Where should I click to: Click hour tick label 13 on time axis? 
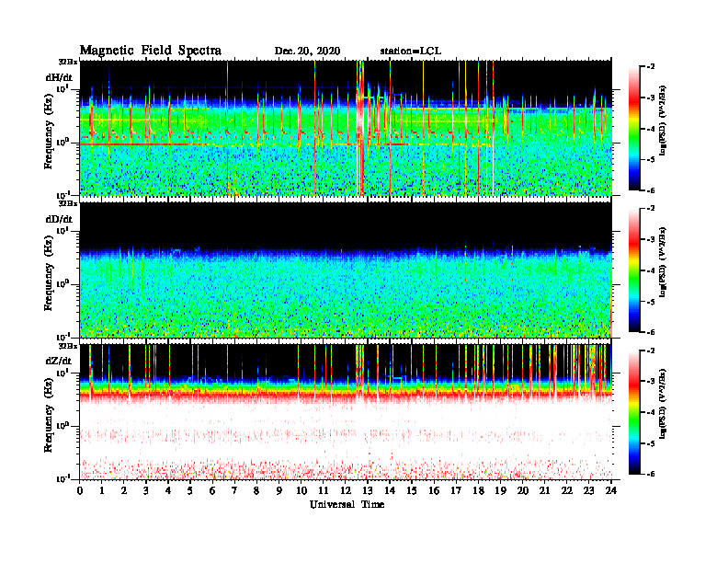(x=368, y=490)
